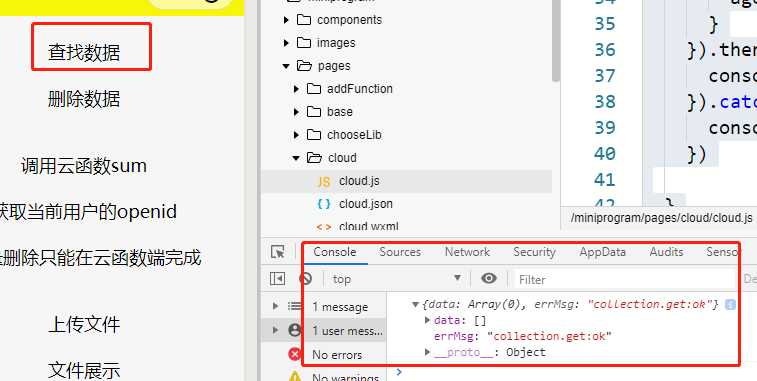Tap 调用云函数sum in the simulator
This screenshot has width=757, height=381.
pyautogui.click(x=84, y=166)
